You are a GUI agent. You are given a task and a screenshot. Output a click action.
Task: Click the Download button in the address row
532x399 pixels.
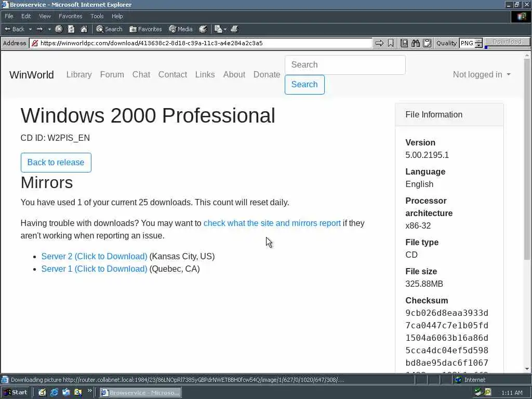[507, 42]
